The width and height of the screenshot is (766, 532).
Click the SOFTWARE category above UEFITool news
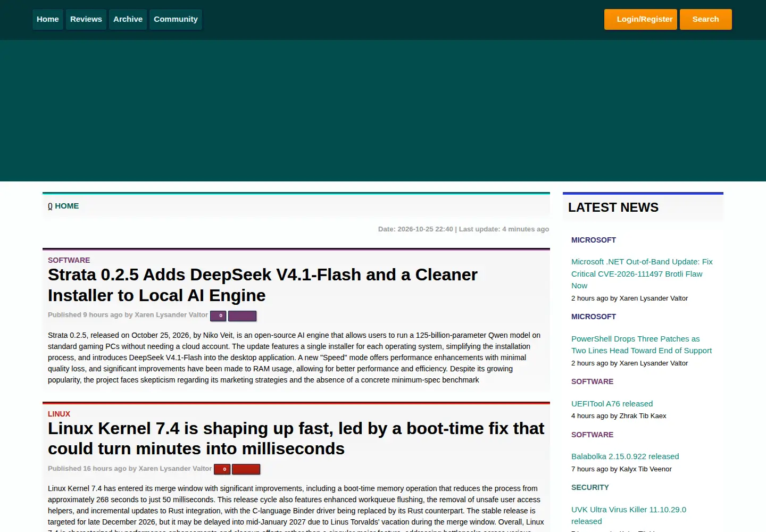593,381
